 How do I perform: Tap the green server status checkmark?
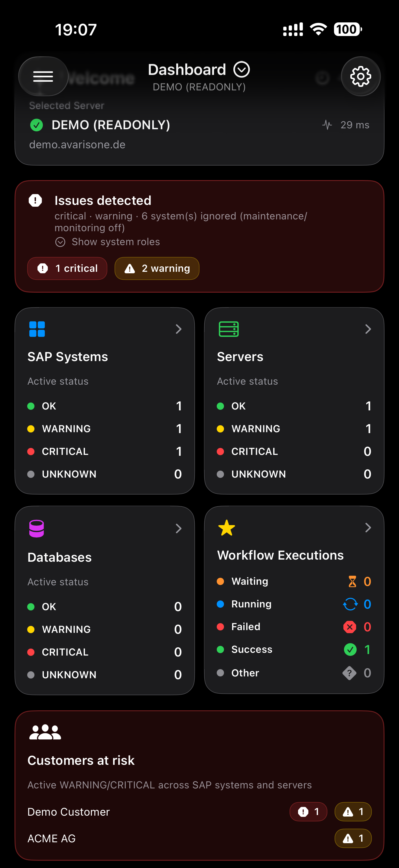37,125
